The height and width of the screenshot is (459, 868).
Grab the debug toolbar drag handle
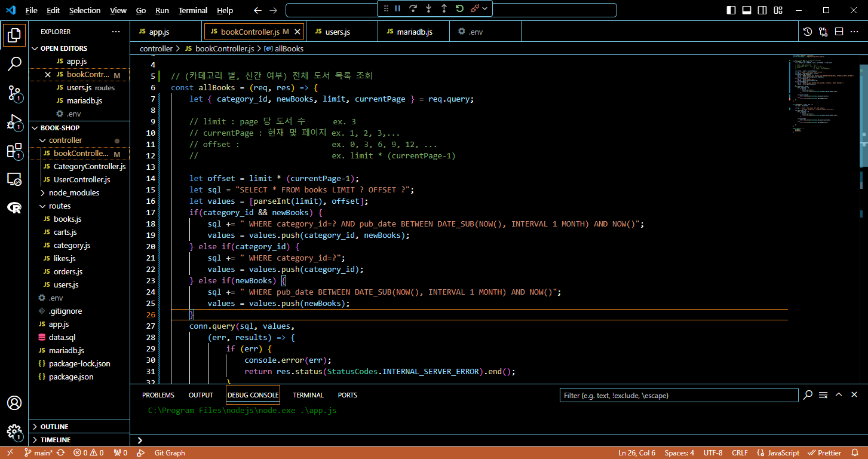[x=386, y=8]
